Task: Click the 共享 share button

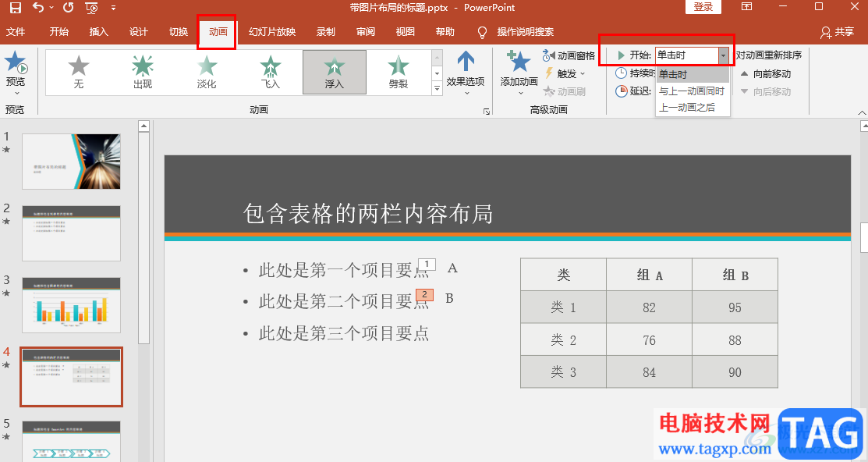Action: (838, 32)
